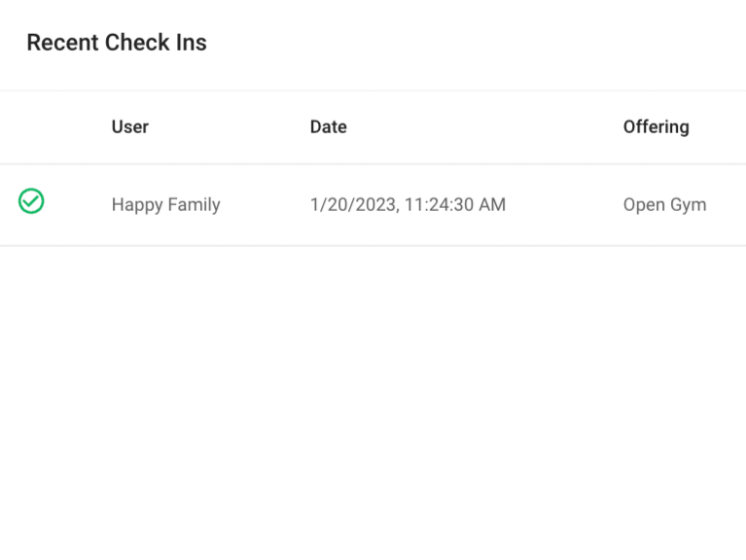
Task: Click the 11:24:30 AM timestamp text
Action: point(455,205)
